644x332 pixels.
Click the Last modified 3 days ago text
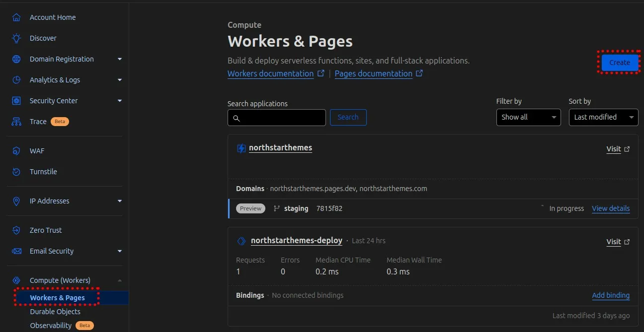(x=591, y=316)
